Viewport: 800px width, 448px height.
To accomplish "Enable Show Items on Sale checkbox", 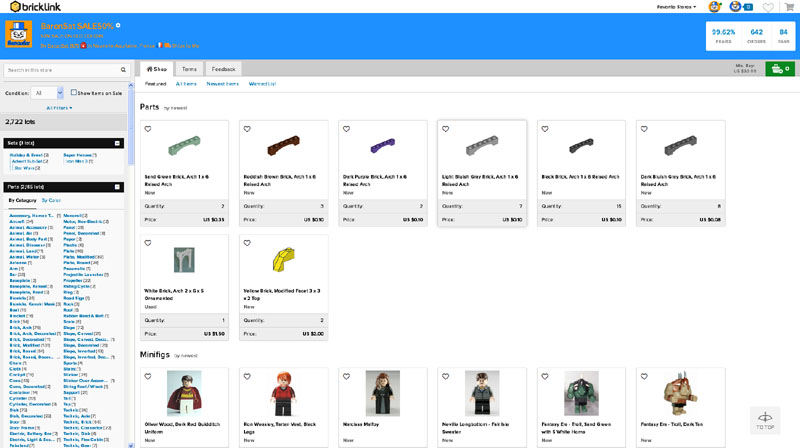I will click(x=73, y=93).
